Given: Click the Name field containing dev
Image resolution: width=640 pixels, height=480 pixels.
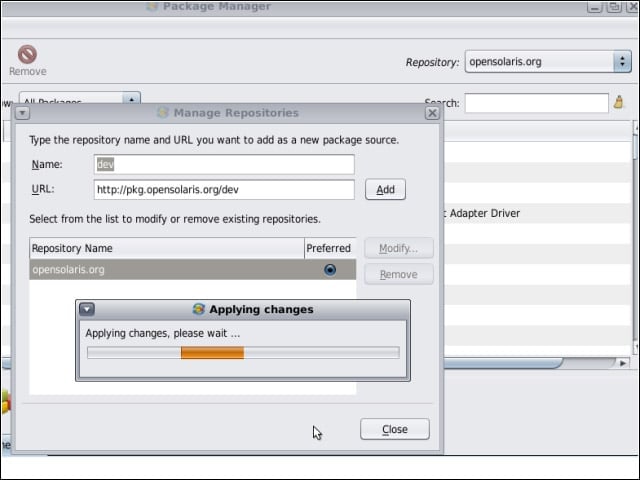Looking at the screenshot, I should pos(224,164).
